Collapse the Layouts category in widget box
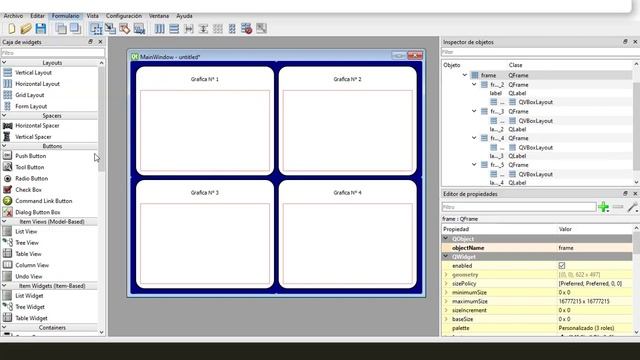This screenshot has width=640, height=360. pos(4,63)
